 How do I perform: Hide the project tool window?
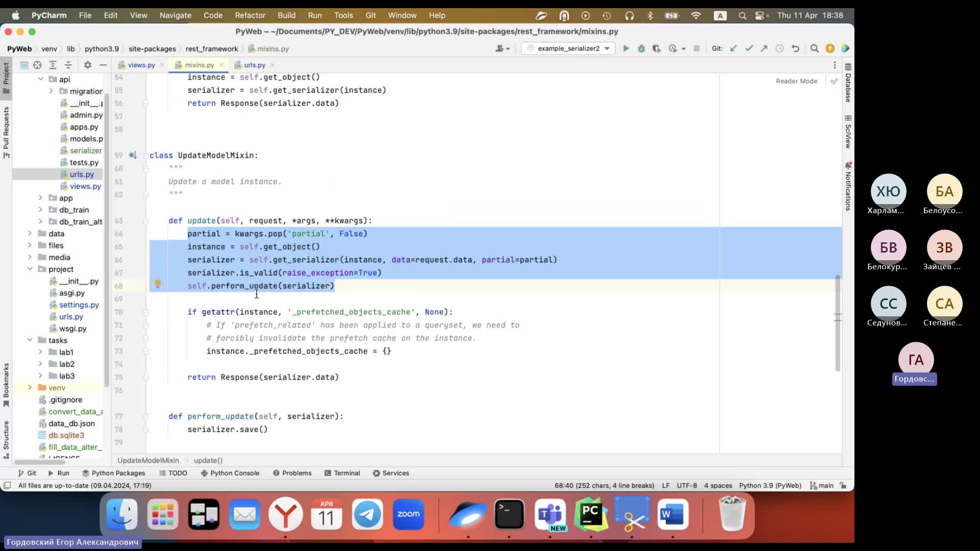pyautogui.click(x=103, y=65)
